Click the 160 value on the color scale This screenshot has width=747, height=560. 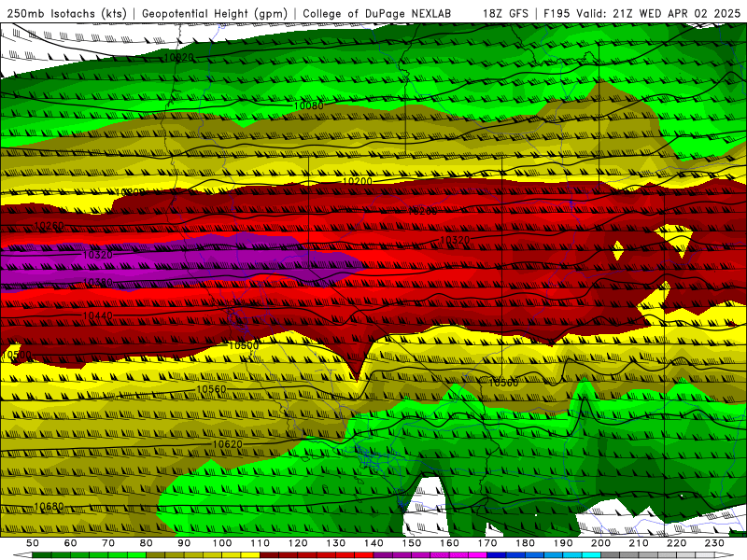(x=449, y=543)
